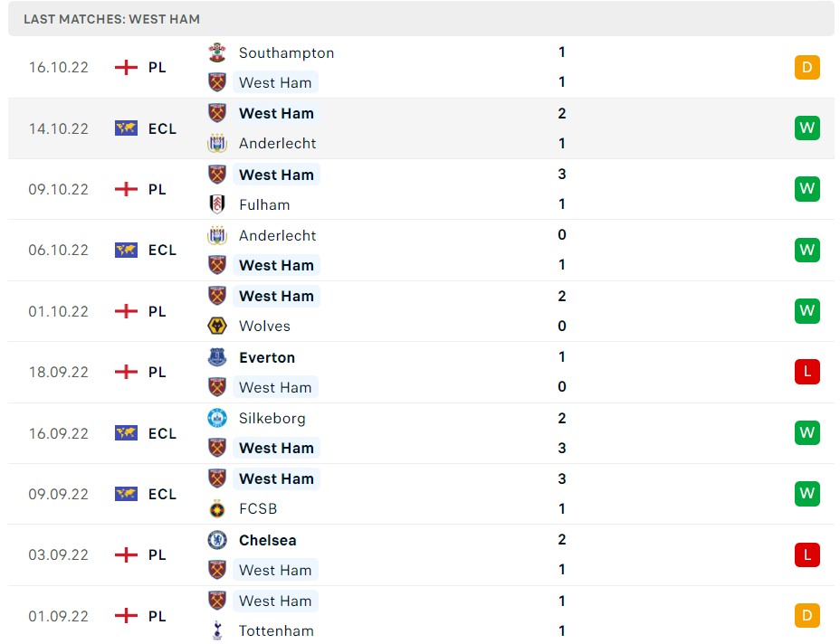This screenshot has width=840, height=644.
Task: Click the Tottenham club crest icon
Action: (217, 630)
